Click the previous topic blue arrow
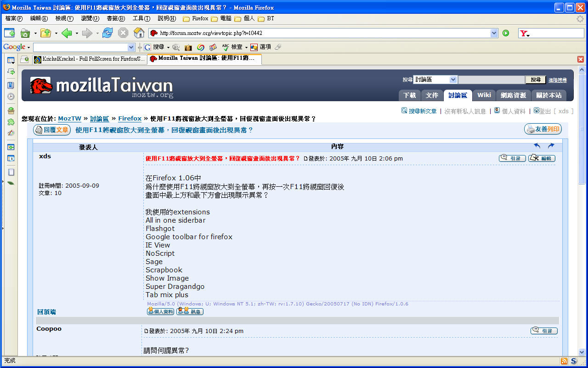This screenshot has width=588, height=368. tap(537, 146)
